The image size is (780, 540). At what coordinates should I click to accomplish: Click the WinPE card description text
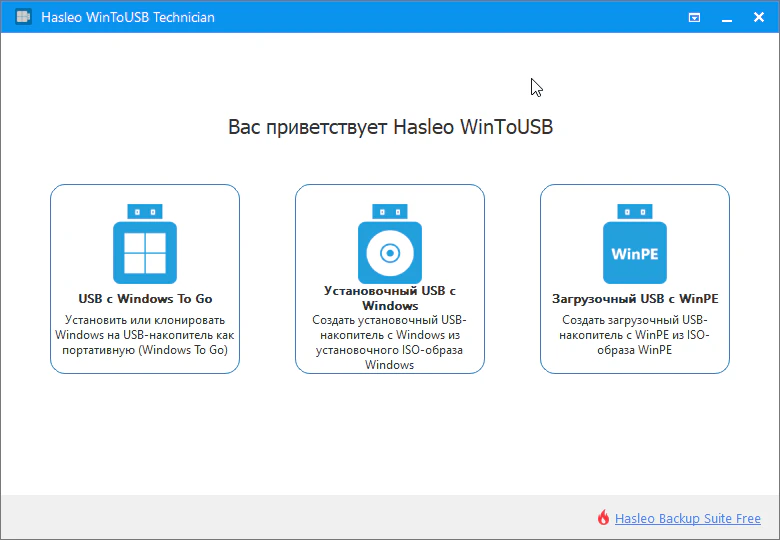click(x=635, y=335)
